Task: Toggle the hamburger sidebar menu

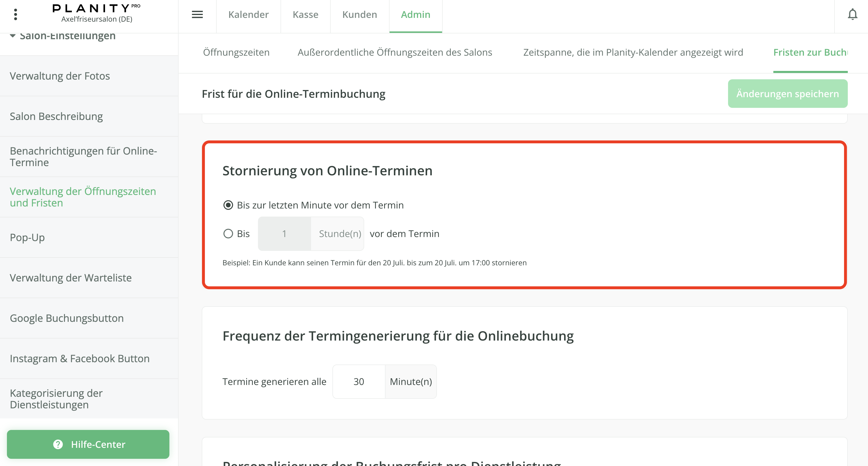Action: pos(197,14)
